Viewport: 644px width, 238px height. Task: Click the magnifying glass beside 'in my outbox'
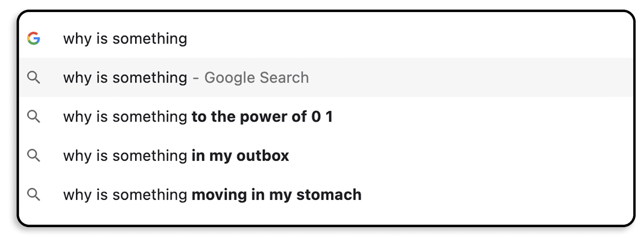pos(34,156)
